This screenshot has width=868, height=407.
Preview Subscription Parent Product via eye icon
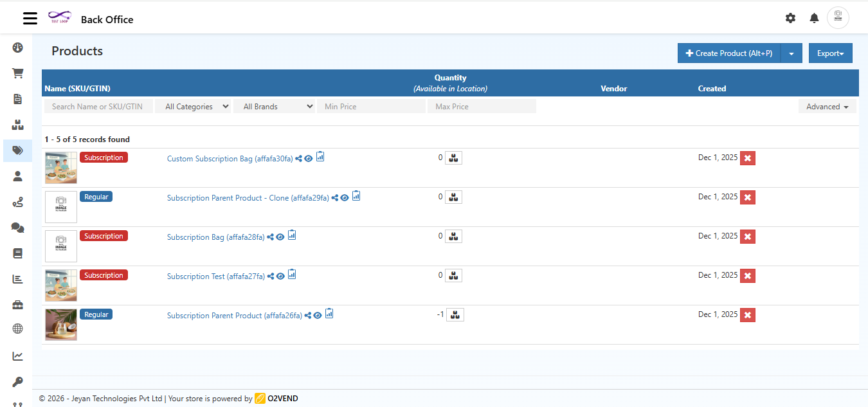point(318,315)
